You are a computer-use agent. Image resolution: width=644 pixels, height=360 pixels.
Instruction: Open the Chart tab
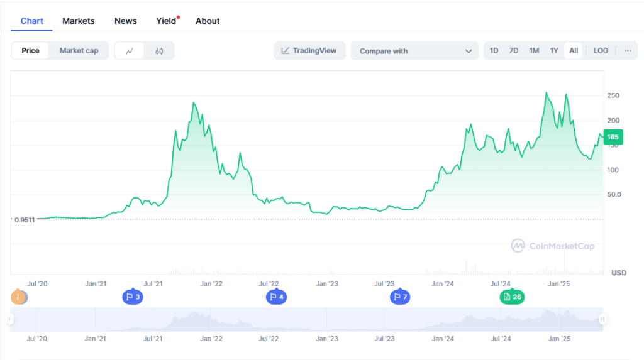click(31, 21)
